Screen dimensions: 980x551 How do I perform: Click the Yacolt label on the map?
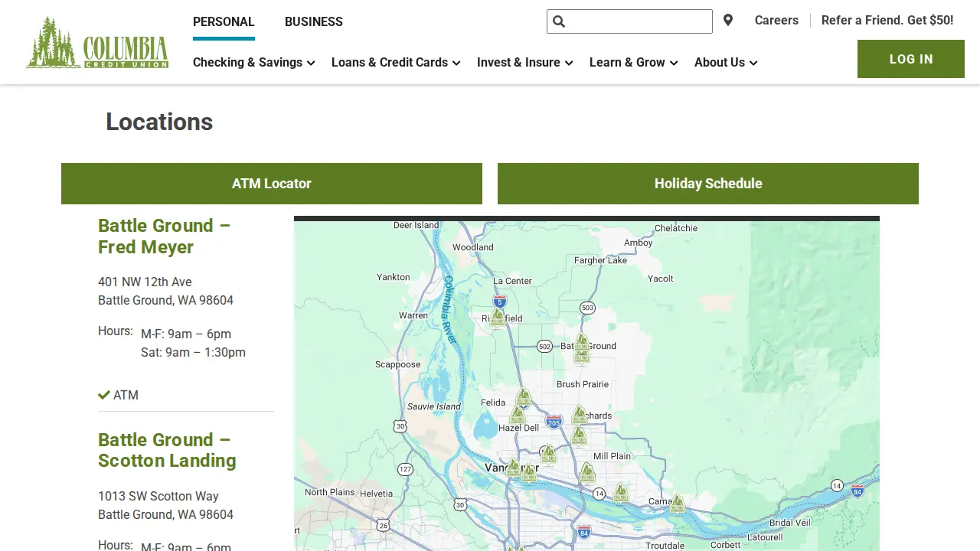tap(661, 279)
